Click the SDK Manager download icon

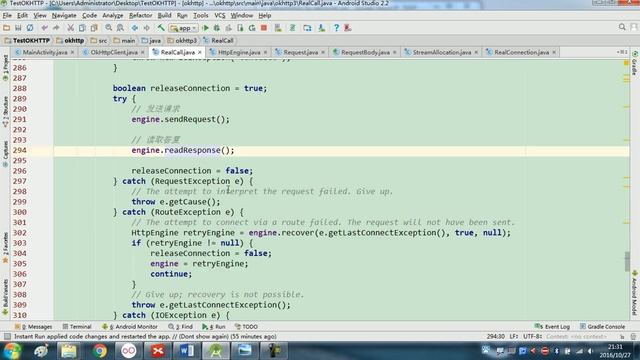pyautogui.click(x=322, y=28)
